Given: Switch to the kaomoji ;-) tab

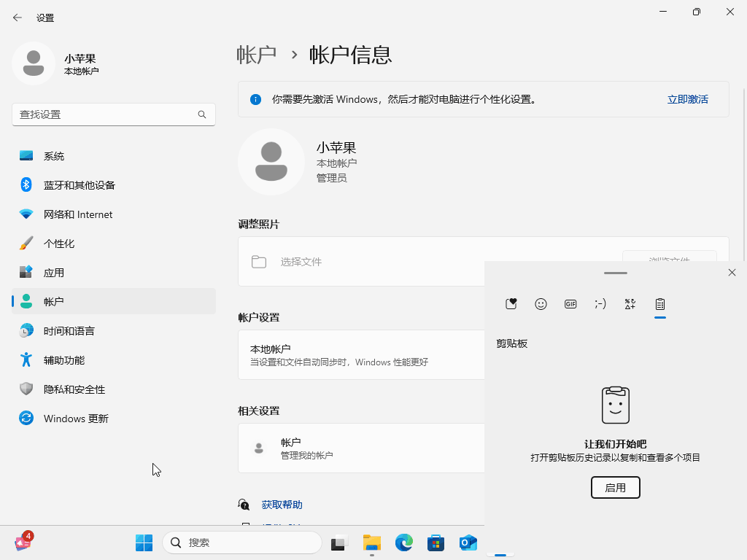Looking at the screenshot, I should [600, 304].
